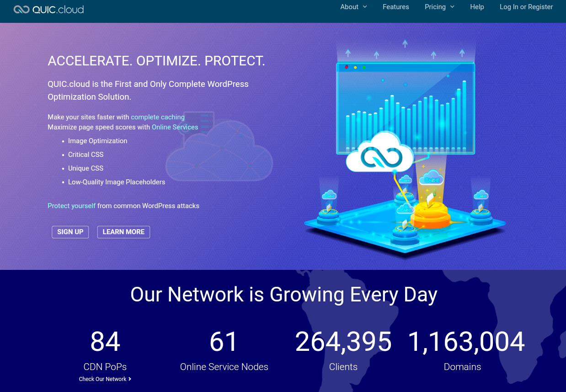
Task: Follow the Online Services link
Action: pyautogui.click(x=175, y=127)
